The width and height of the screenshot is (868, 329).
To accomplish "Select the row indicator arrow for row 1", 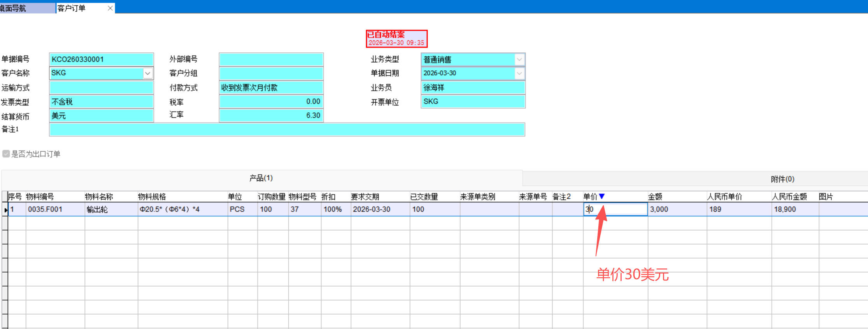I will coord(5,210).
